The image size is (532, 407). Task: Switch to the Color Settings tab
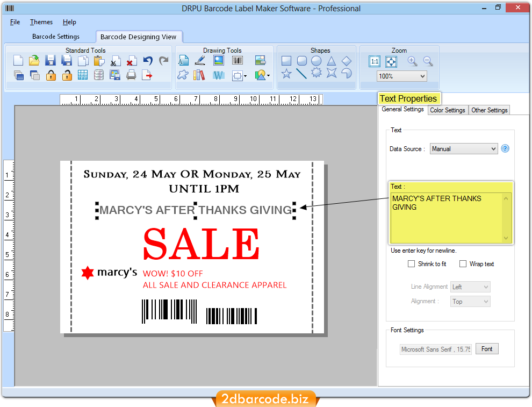point(448,110)
